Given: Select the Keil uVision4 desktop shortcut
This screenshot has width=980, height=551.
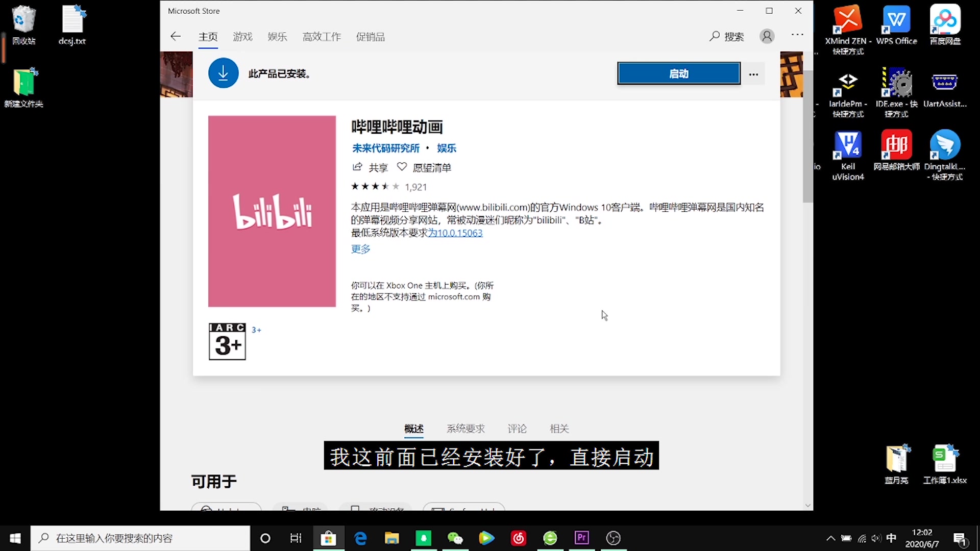Looking at the screenshot, I should [848, 156].
